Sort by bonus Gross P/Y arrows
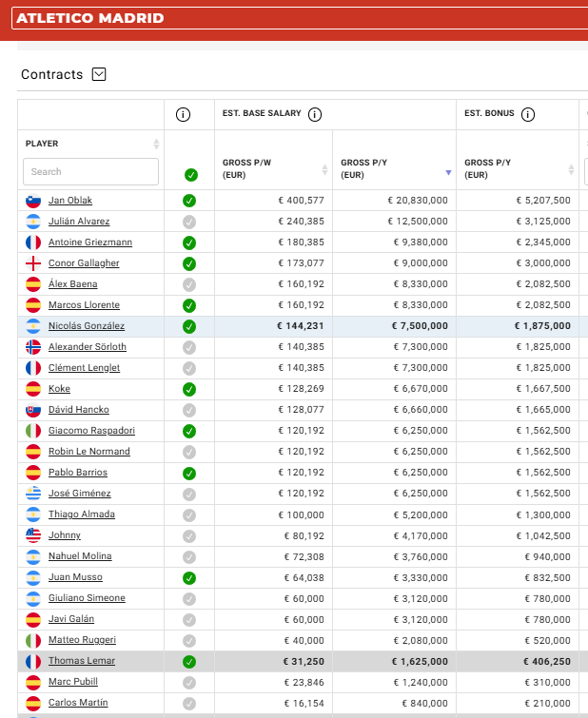The height and width of the screenshot is (718, 588). (x=571, y=169)
